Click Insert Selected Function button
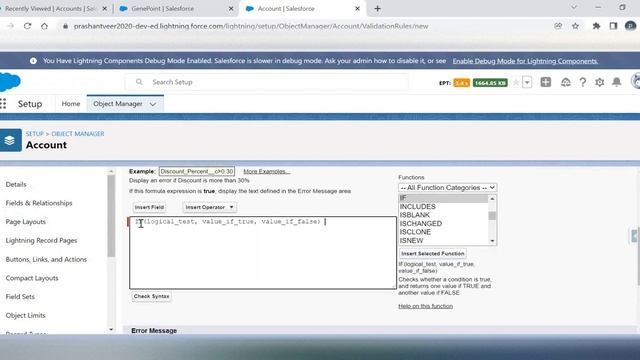 433,253
